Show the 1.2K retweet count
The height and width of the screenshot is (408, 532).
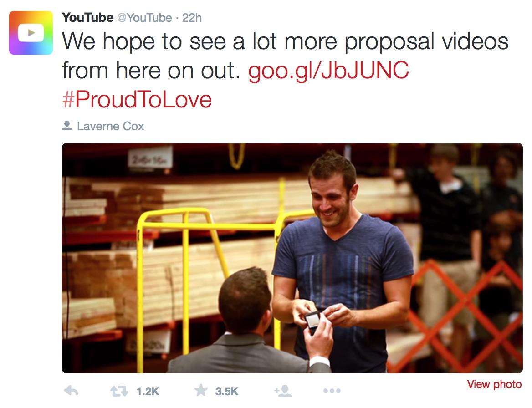[x=148, y=392]
